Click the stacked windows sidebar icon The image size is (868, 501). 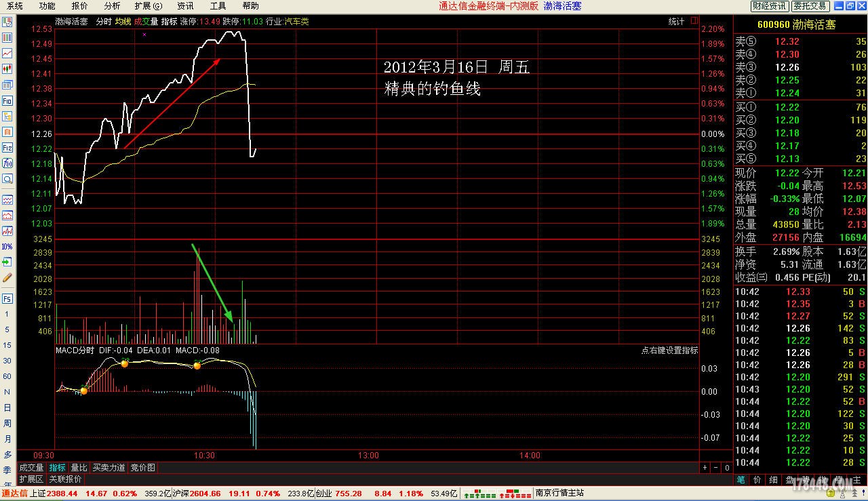[x=7, y=85]
